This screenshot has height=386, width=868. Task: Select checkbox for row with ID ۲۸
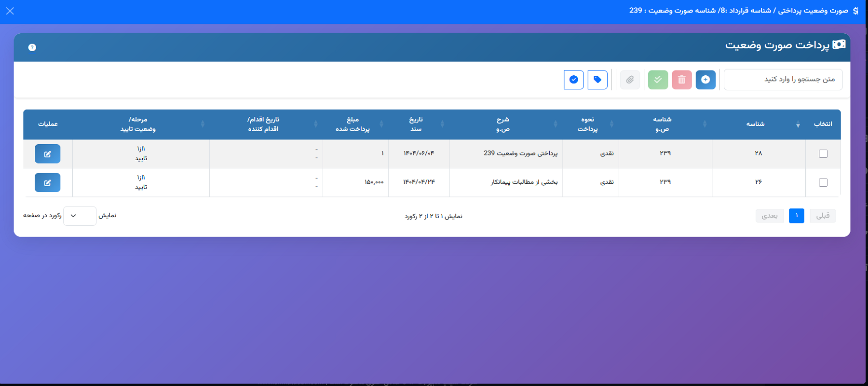tap(823, 154)
